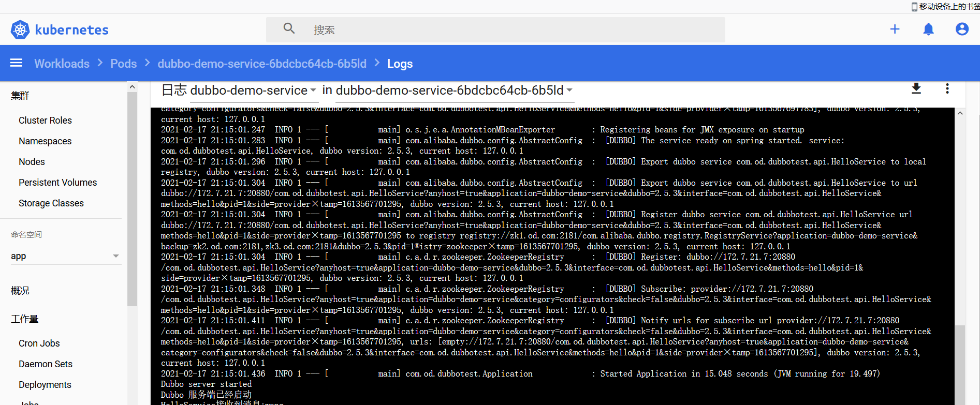
Task: Open Daemon Sets in sidebar
Action: [46, 364]
